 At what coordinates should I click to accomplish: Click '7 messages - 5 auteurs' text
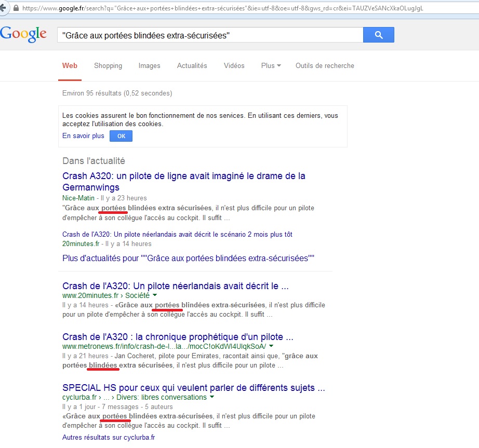click(x=137, y=407)
